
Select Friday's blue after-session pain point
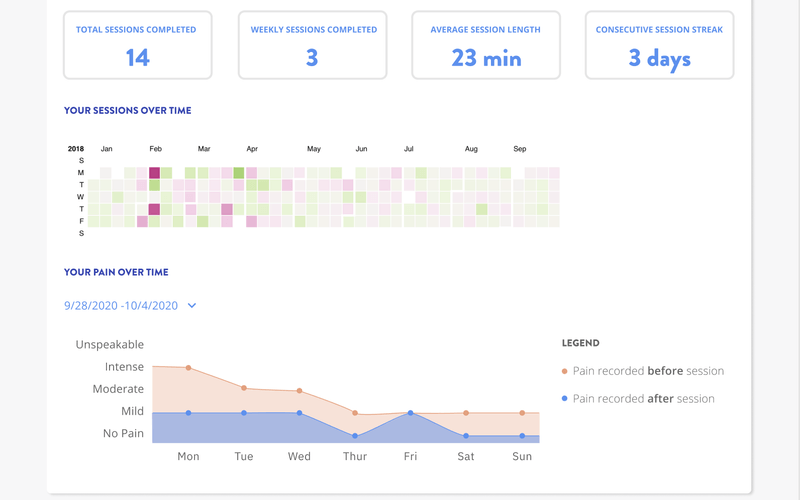click(x=410, y=413)
